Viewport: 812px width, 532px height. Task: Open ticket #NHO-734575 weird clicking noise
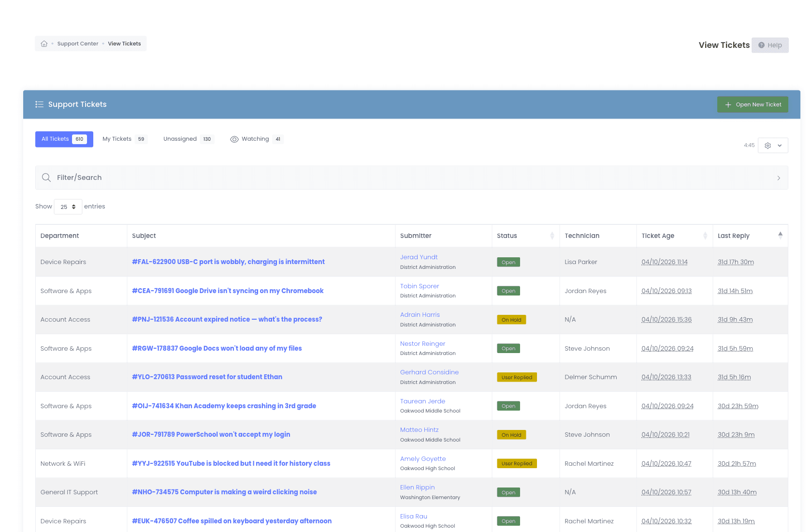click(224, 492)
